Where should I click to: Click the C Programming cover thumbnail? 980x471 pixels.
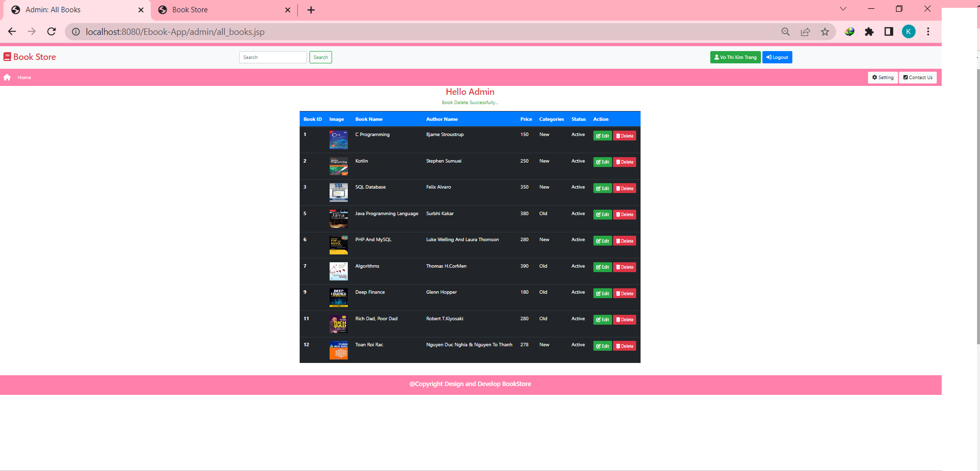(338, 140)
